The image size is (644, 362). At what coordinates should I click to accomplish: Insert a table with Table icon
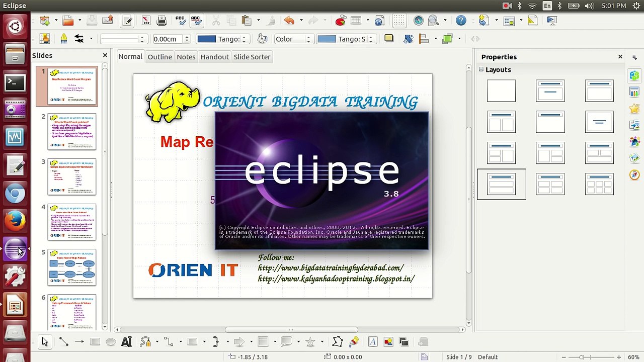point(356,21)
